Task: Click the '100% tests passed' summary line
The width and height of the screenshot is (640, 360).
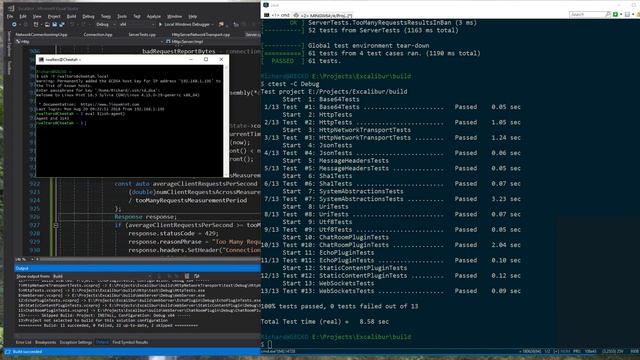Action: click(339, 306)
